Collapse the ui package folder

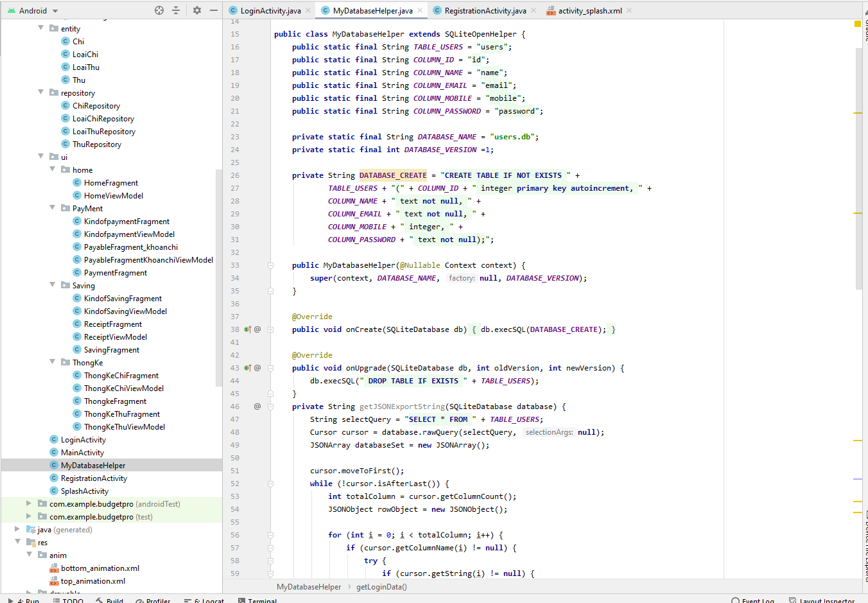[41, 156]
